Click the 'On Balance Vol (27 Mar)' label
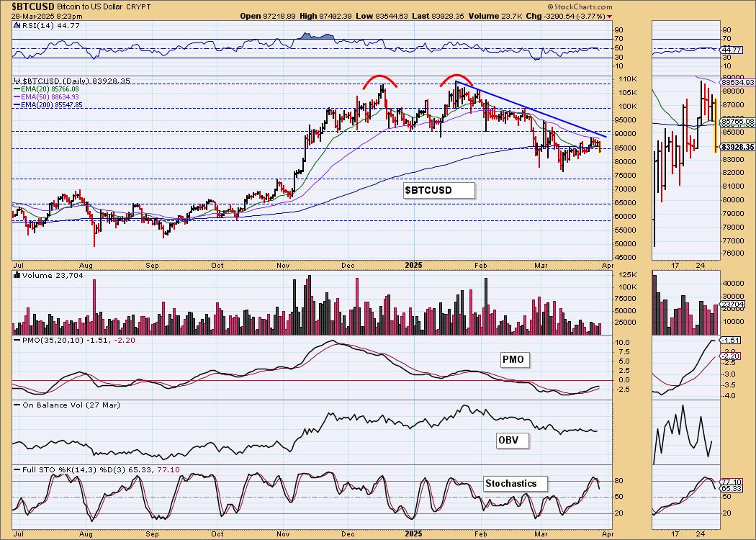 pyautogui.click(x=71, y=405)
